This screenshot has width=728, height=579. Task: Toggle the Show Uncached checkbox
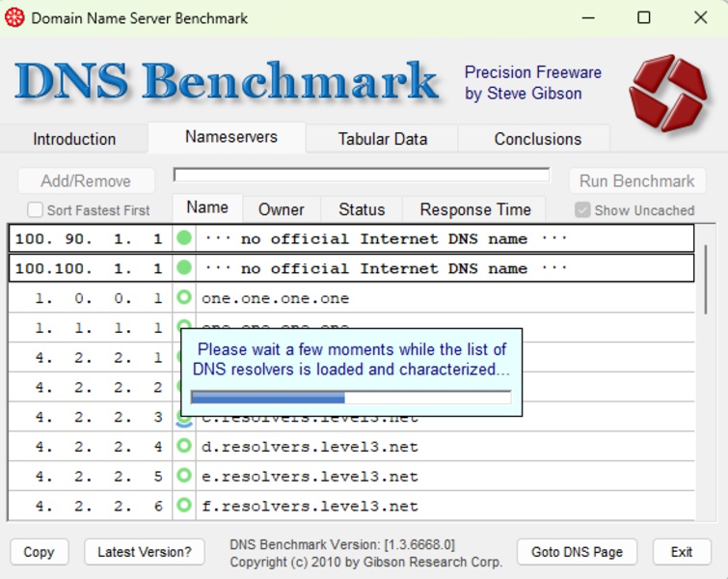coord(582,210)
